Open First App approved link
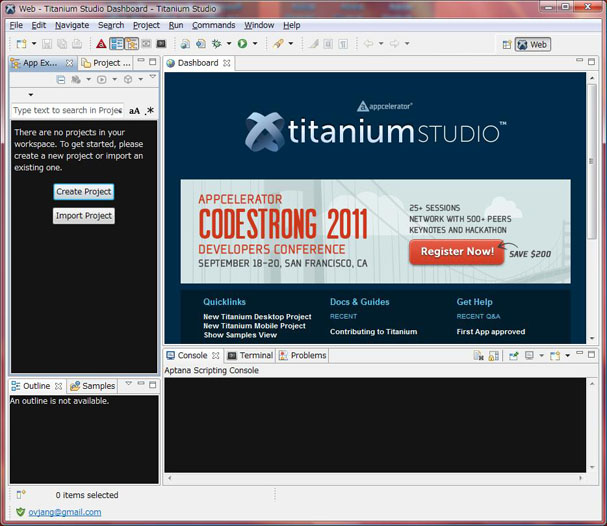 pyautogui.click(x=491, y=332)
